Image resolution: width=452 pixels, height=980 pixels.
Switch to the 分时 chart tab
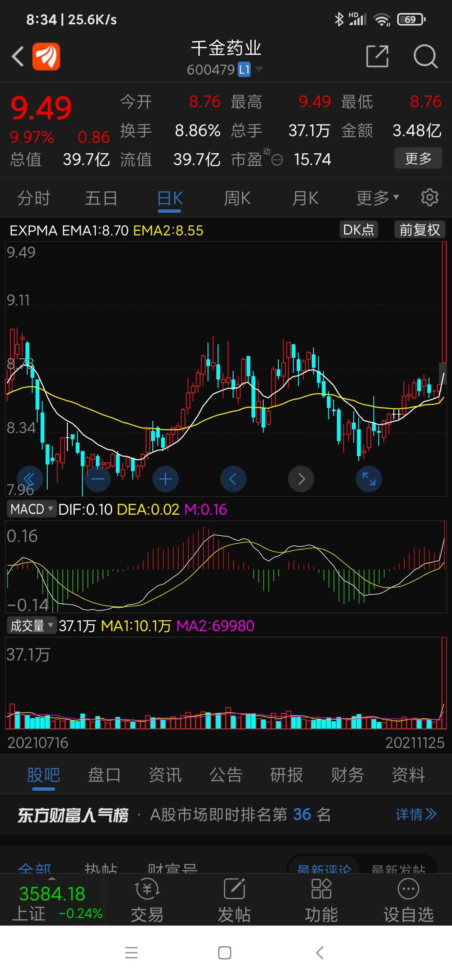pyautogui.click(x=34, y=198)
